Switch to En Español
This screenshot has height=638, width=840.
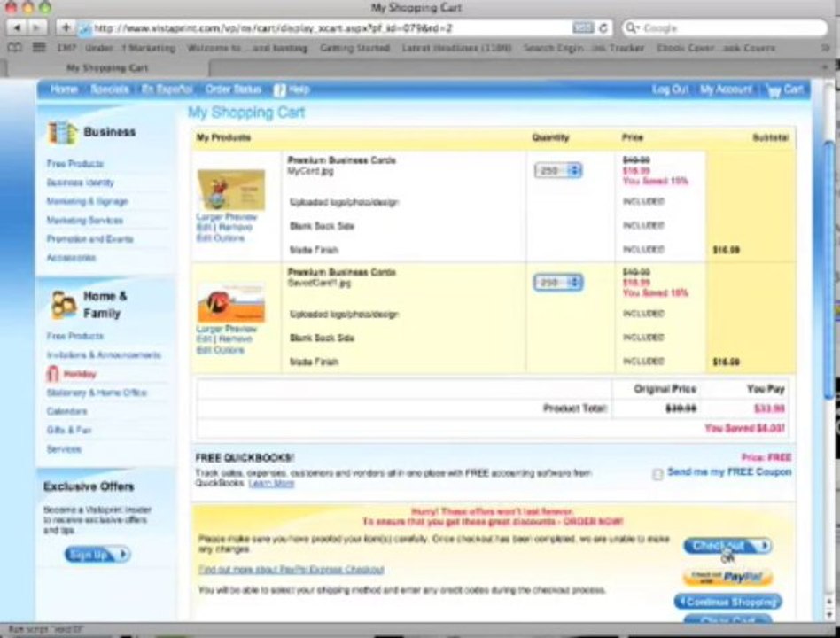point(167,89)
